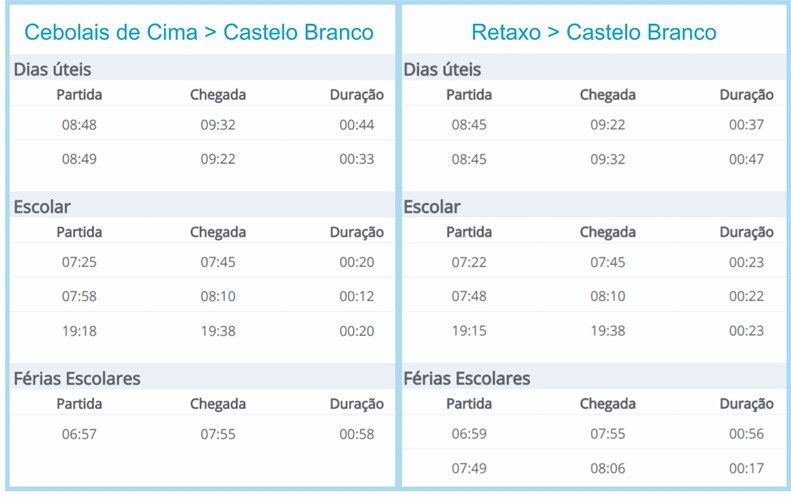Select the 06:59 Retaxo Férias departure
This screenshot has width=791, height=504.
pos(469,434)
